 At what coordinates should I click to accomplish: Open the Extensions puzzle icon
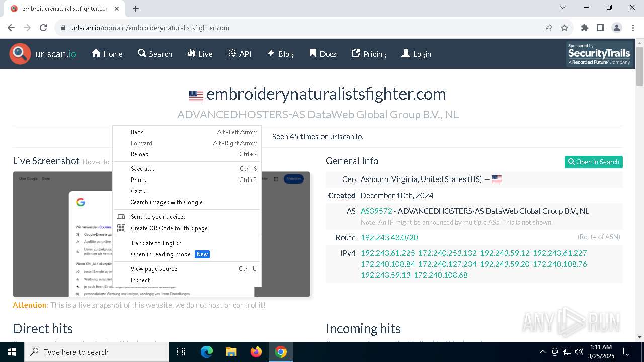[x=585, y=28]
